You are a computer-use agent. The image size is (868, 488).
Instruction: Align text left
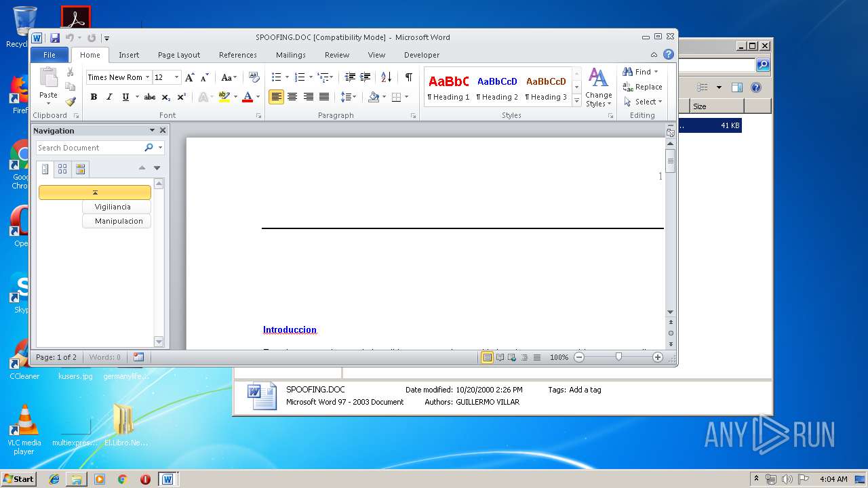click(276, 97)
